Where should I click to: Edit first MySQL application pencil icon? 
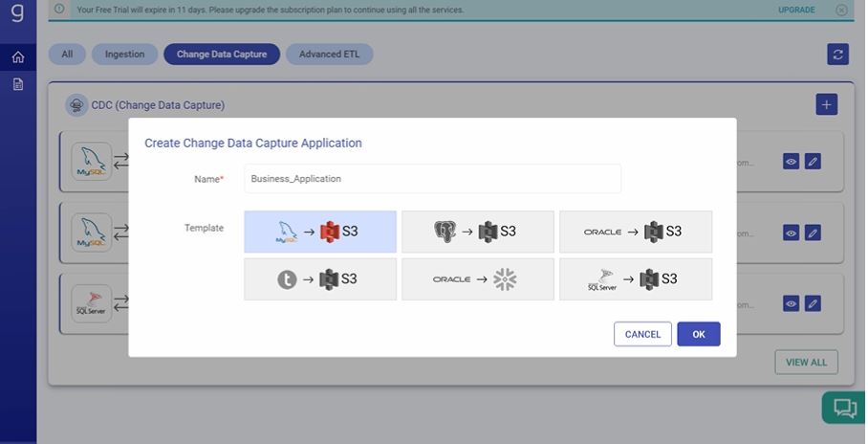[813, 162]
